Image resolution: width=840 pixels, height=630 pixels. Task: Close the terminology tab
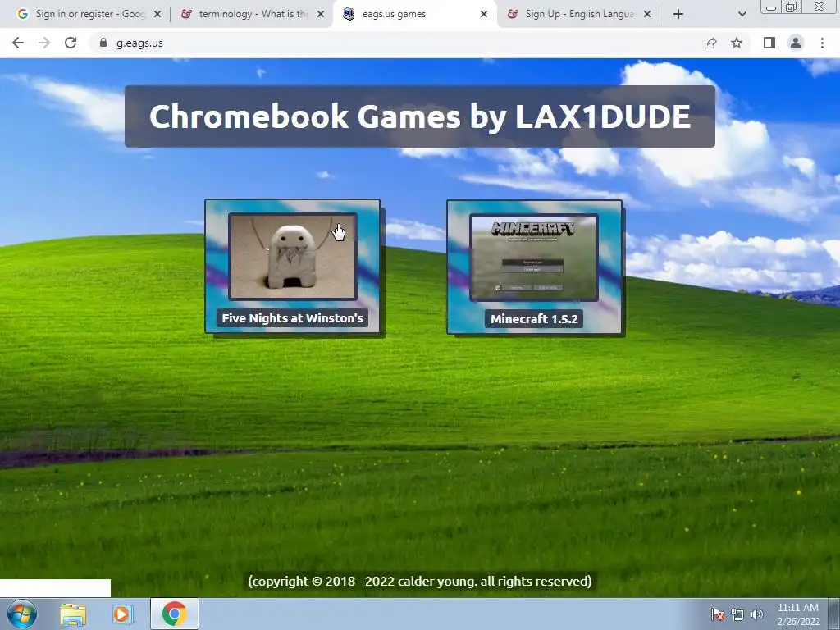click(321, 15)
